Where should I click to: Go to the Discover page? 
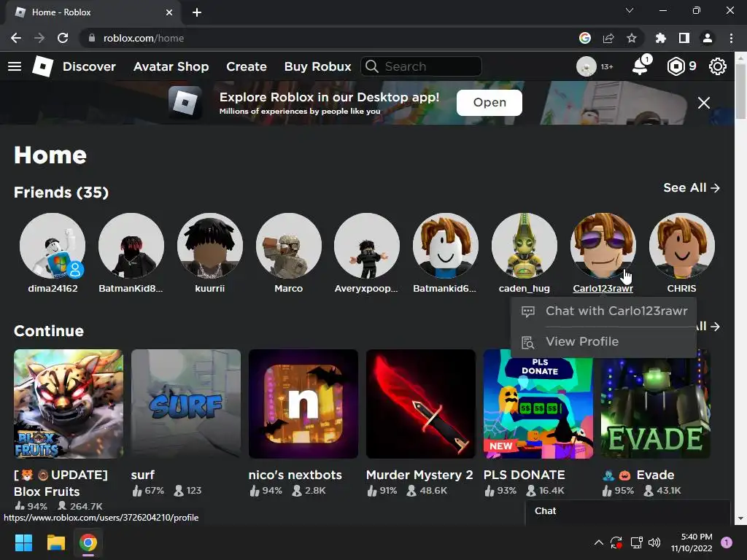click(89, 66)
